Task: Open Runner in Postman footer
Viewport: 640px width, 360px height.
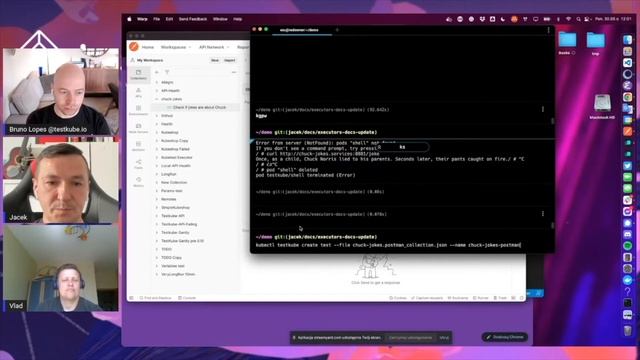Action: point(480,298)
